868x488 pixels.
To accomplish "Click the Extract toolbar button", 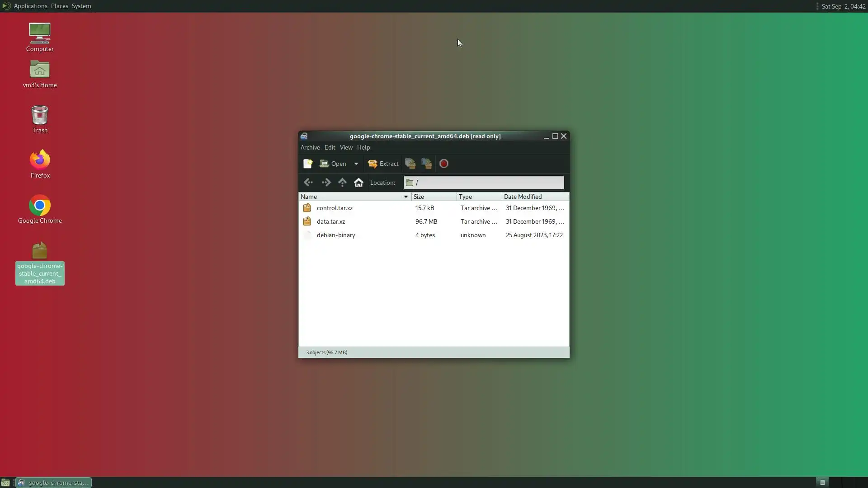I will click(x=383, y=164).
